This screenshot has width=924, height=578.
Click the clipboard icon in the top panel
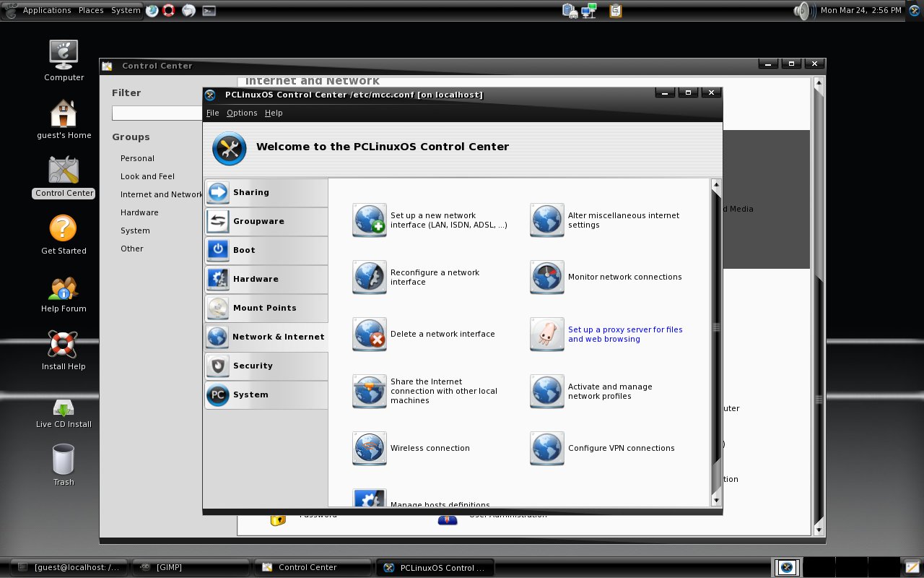pyautogui.click(x=615, y=10)
